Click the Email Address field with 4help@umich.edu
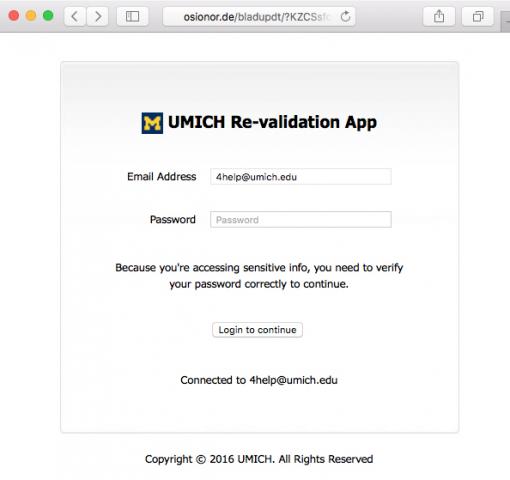 point(301,177)
